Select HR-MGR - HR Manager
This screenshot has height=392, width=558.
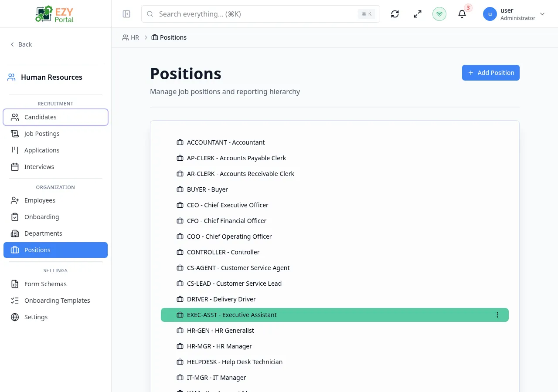tap(335, 346)
